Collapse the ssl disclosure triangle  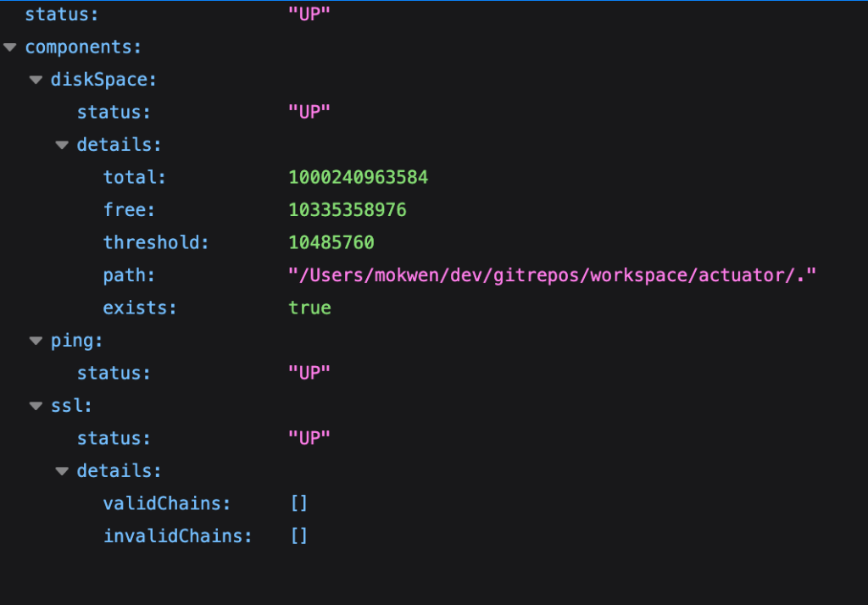tap(36, 406)
